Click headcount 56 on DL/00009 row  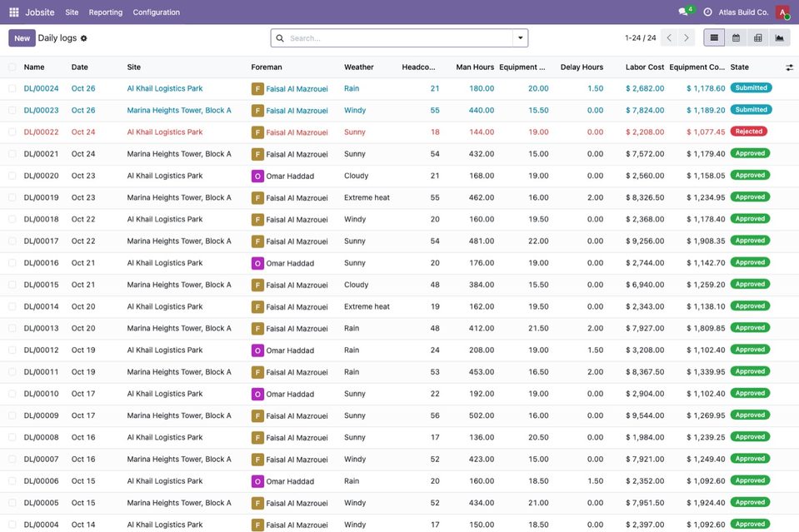click(x=435, y=415)
